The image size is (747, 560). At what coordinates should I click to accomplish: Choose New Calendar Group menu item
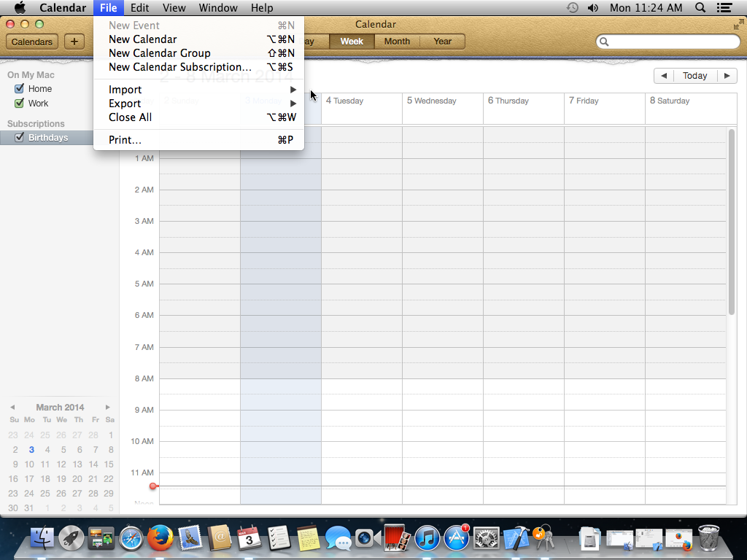(x=198, y=52)
